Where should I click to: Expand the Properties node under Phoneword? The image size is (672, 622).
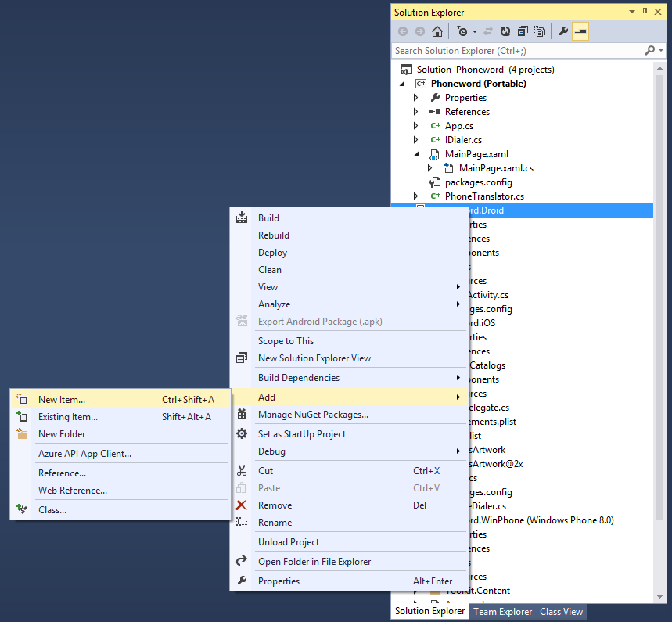point(415,98)
